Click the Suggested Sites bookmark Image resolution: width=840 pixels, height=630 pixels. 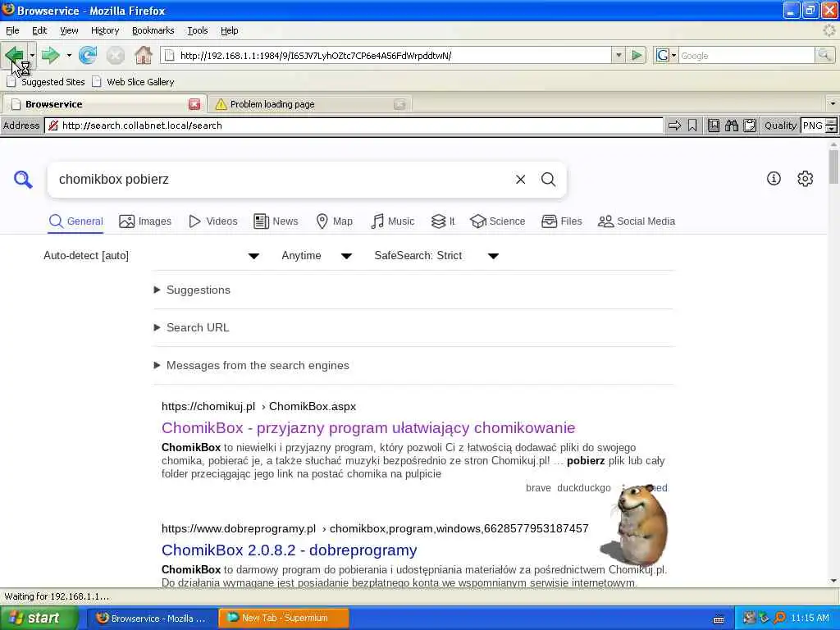coord(46,82)
